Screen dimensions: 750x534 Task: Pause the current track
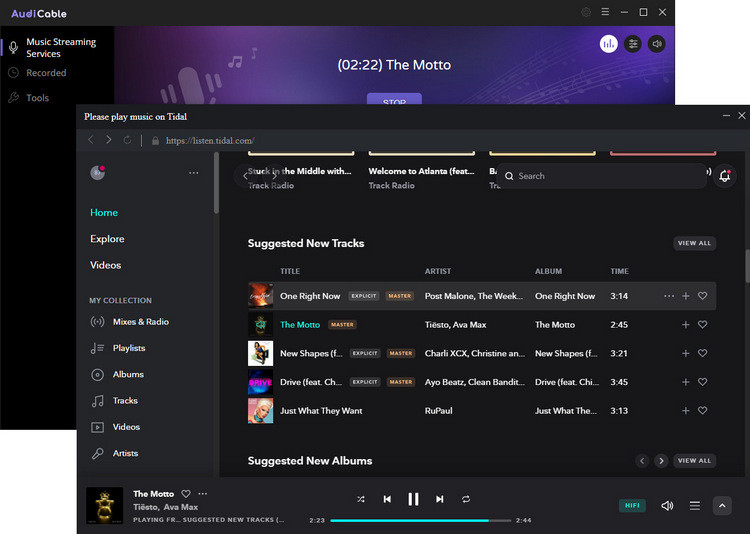click(x=413, y=499)
